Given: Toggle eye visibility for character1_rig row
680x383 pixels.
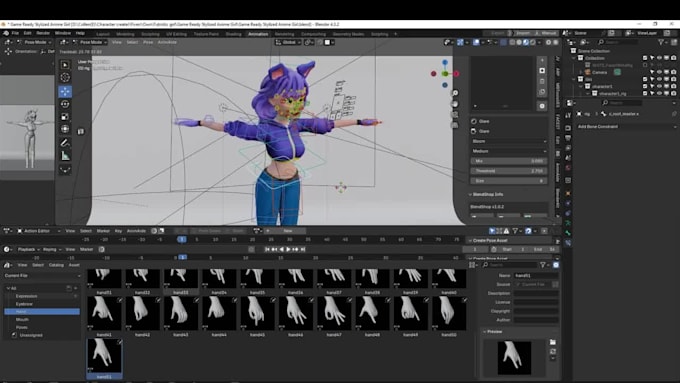Looking at the screenshot, I should tap(659, 93).
